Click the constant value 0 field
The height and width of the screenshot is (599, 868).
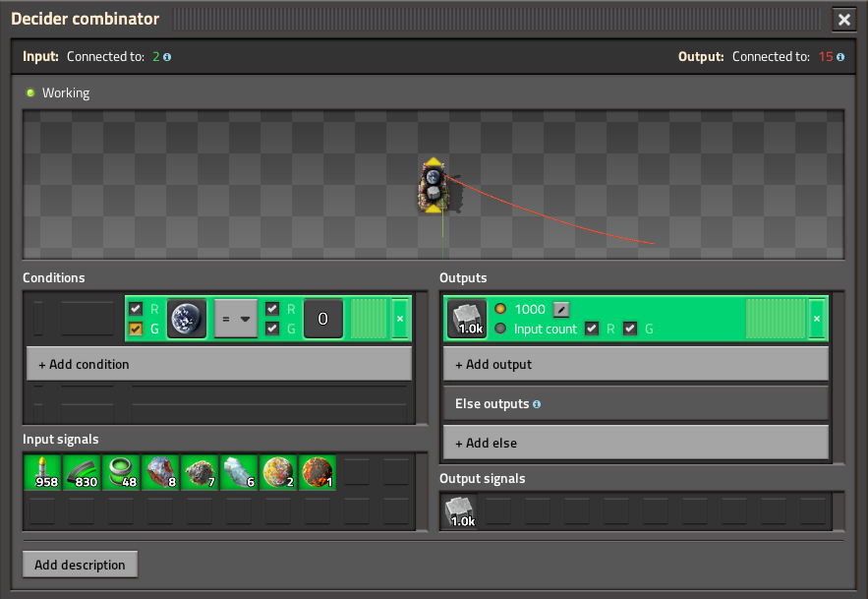tap(323, 319)
